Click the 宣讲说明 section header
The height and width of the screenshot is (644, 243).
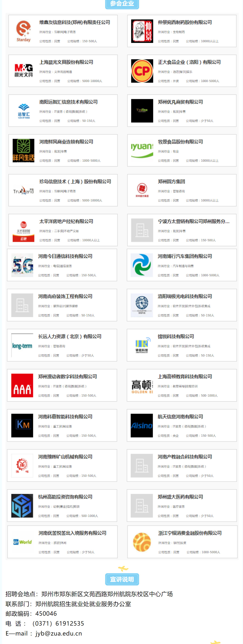pyautogui.click(x=122, y=579)
